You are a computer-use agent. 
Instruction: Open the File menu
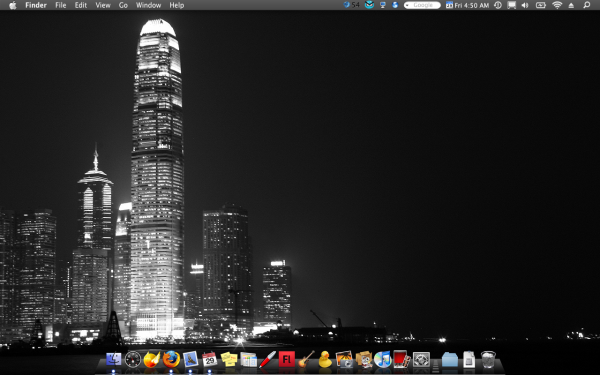[x=60, y=5]
